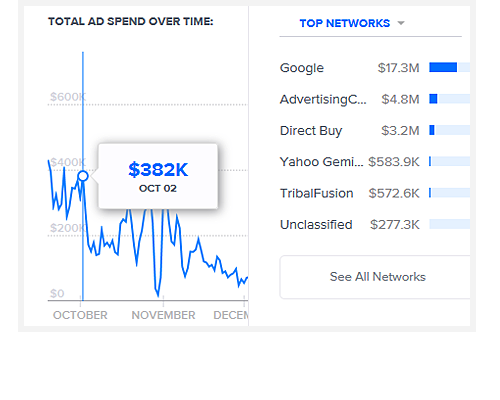
Task: Click the $600K gridline label
Action: pos(68,97)
